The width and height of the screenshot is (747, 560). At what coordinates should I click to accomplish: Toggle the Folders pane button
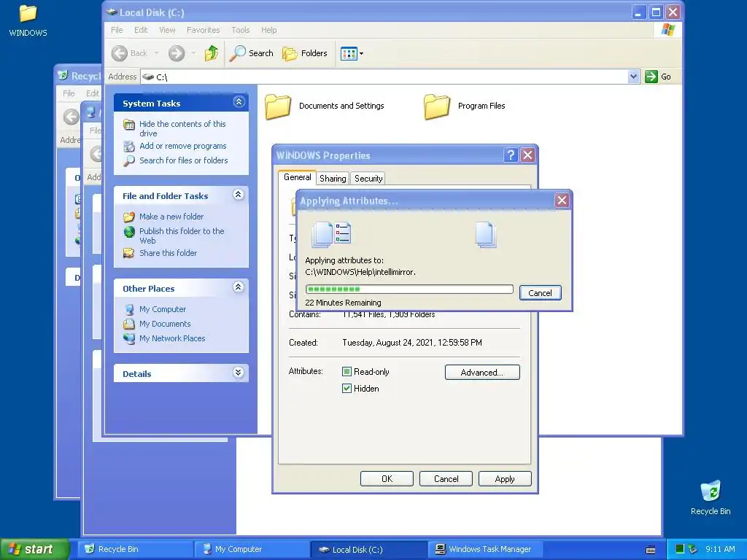(305, 53)
